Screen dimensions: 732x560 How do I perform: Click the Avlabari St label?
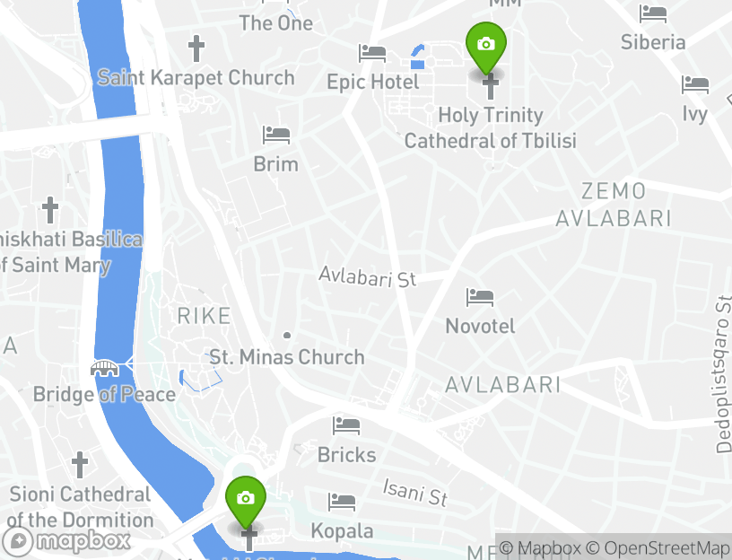[x=368, y=277]
